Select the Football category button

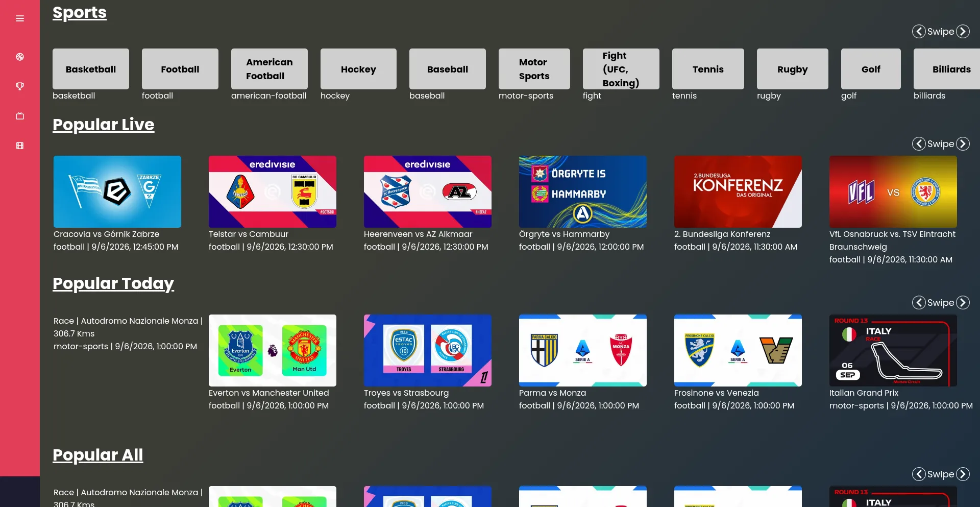coord(180,69)
